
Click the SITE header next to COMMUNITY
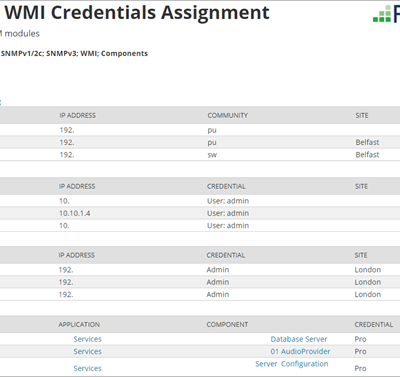click(362, 115)
